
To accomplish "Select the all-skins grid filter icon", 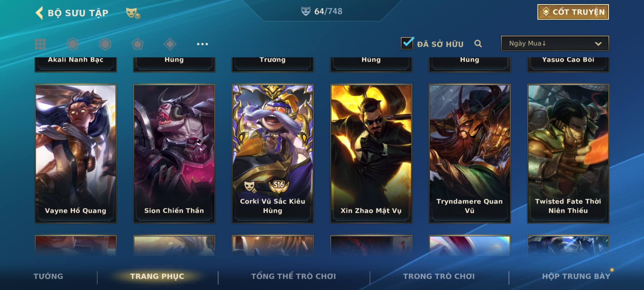I will (x=40, y=44).
